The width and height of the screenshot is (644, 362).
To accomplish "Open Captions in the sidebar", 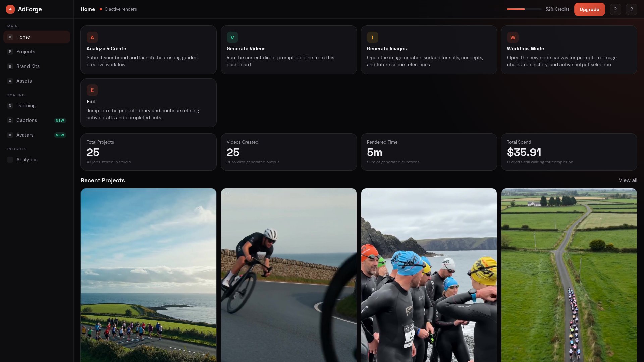I will 37,120.
